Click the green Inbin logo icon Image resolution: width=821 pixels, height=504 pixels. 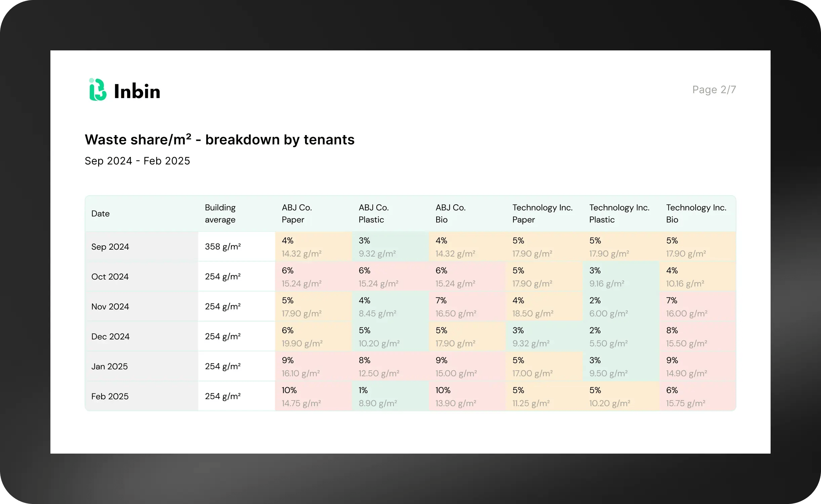pos(97,90)
